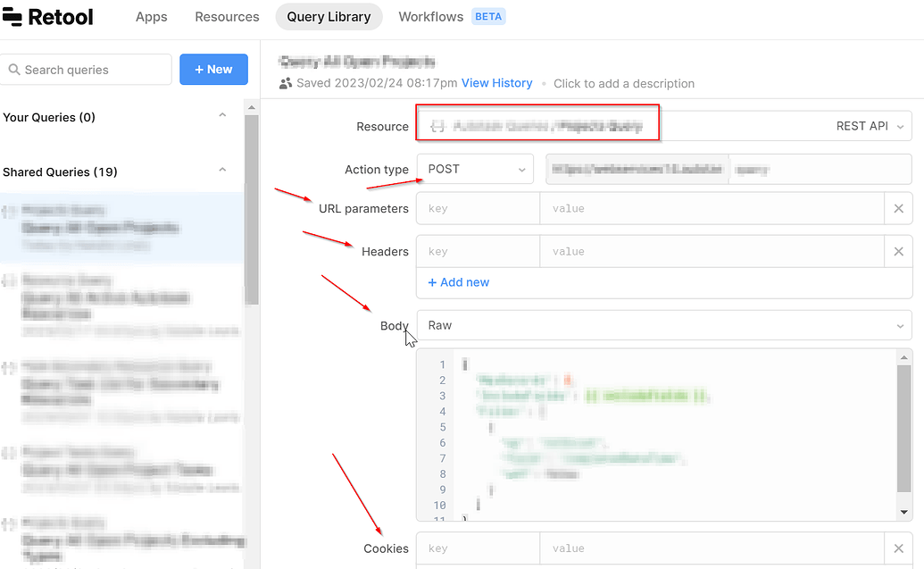
Task: Click the Your Queries (0) heading
Action: [x=49, y=117]
